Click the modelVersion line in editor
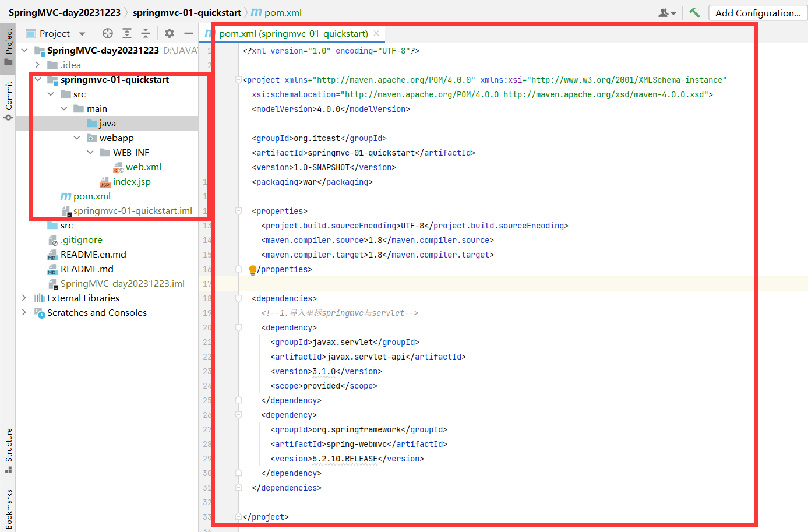 (x=331, y=109)
